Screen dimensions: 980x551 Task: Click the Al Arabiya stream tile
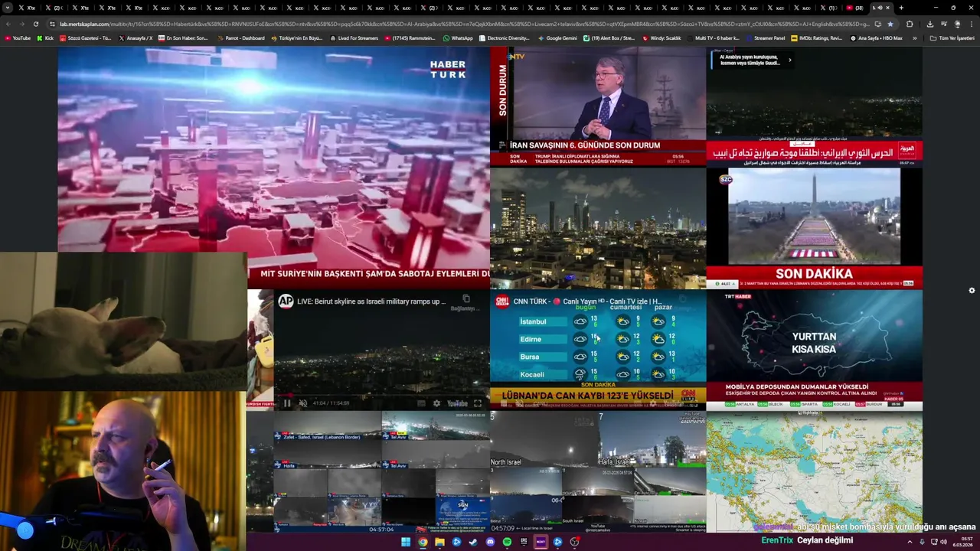tap(814, 106)
